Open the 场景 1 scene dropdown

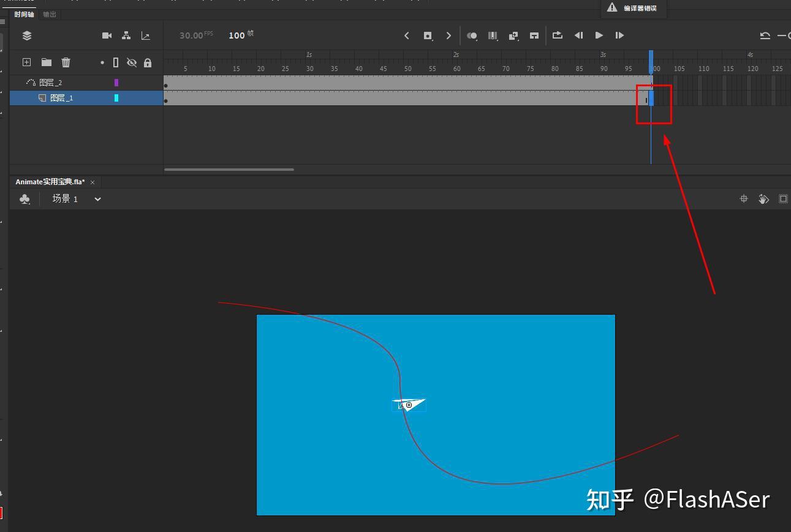pos(97,199)
